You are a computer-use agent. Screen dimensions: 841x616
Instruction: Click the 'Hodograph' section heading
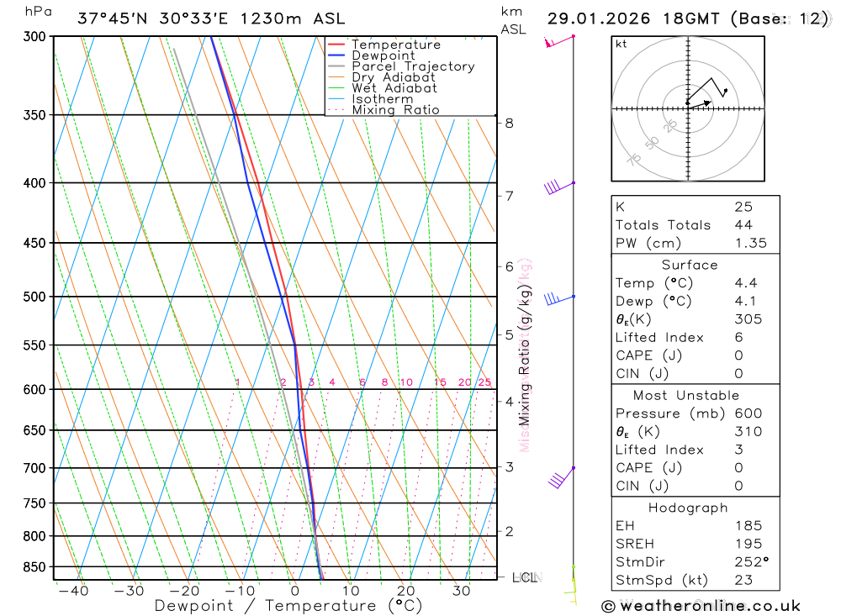click(x=688, y=508)
